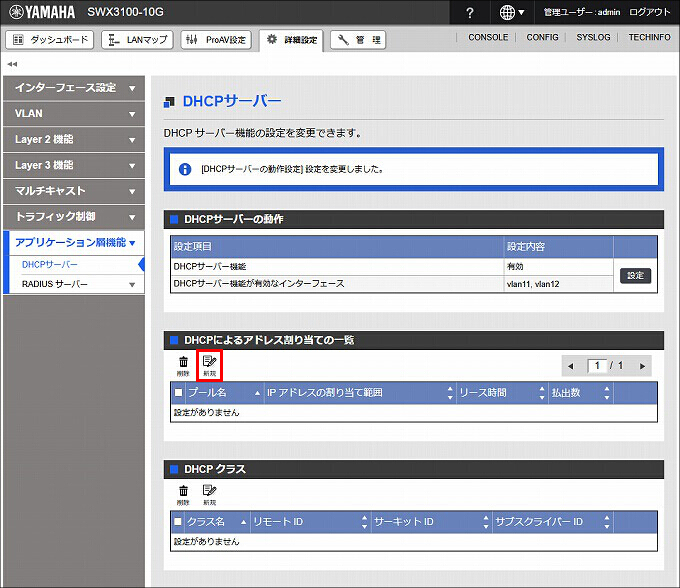Image resolution: width=680 pixels, height=588 pixels.
Task: Click the info icon in the notification banner
Action: tap(185, 169)
